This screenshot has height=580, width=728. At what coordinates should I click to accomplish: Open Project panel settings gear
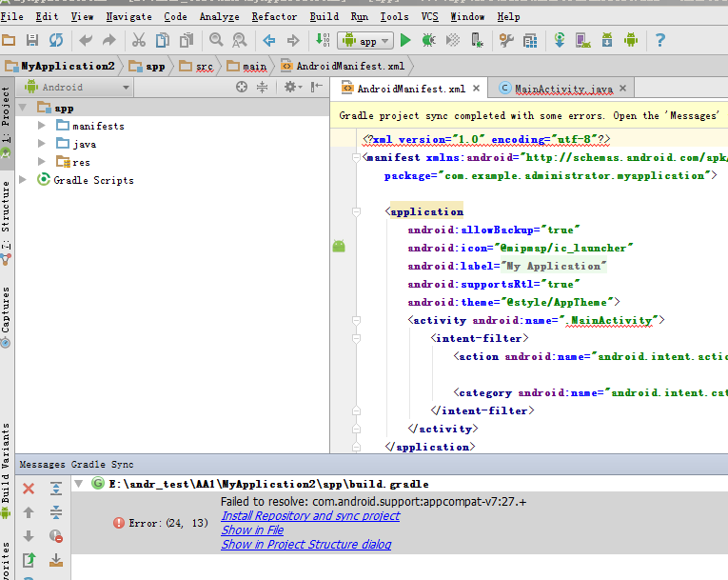293,87
